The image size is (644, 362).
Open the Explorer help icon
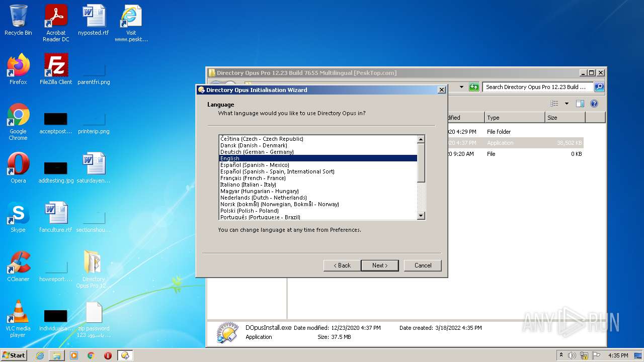[594, 104]
